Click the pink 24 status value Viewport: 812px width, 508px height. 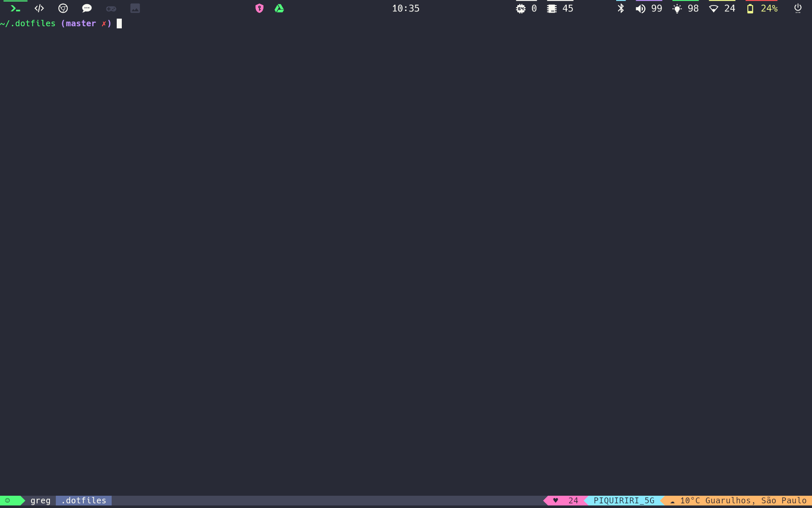(x=573, y=500)
